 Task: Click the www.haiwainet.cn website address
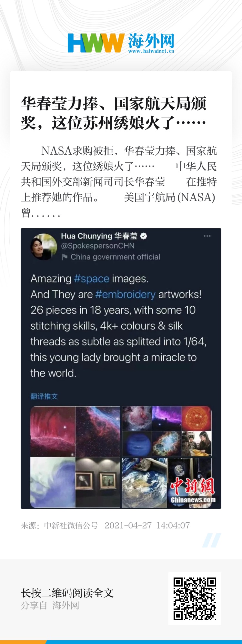point(151,51)
